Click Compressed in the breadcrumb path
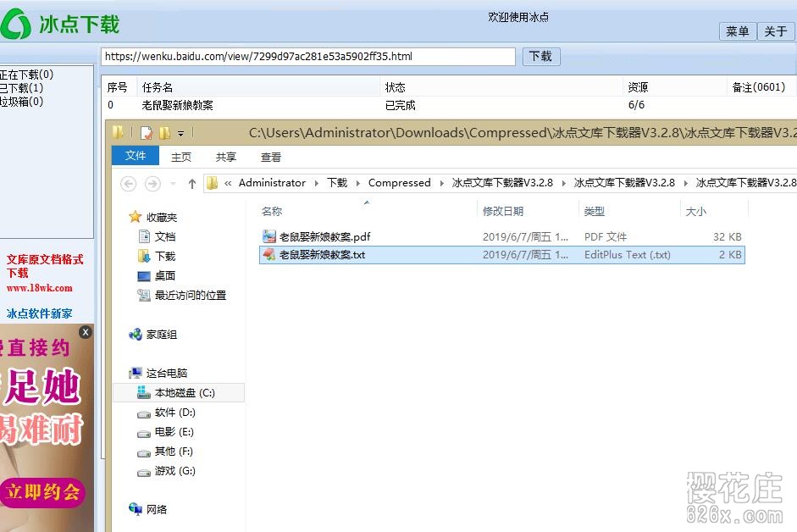Image resolution: width=797 pixels, height=532 pixels. [399, 183]
